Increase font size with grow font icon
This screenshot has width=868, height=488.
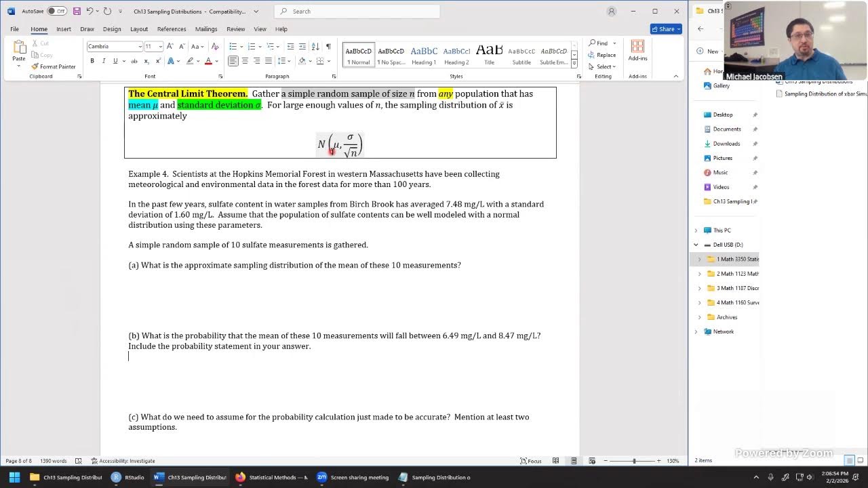coord(170,46)
